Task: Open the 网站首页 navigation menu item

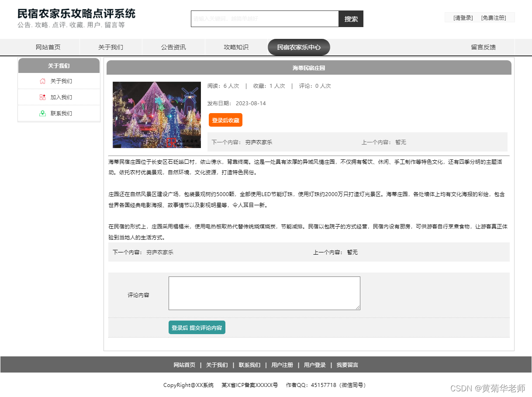Action: click(48, 47)
